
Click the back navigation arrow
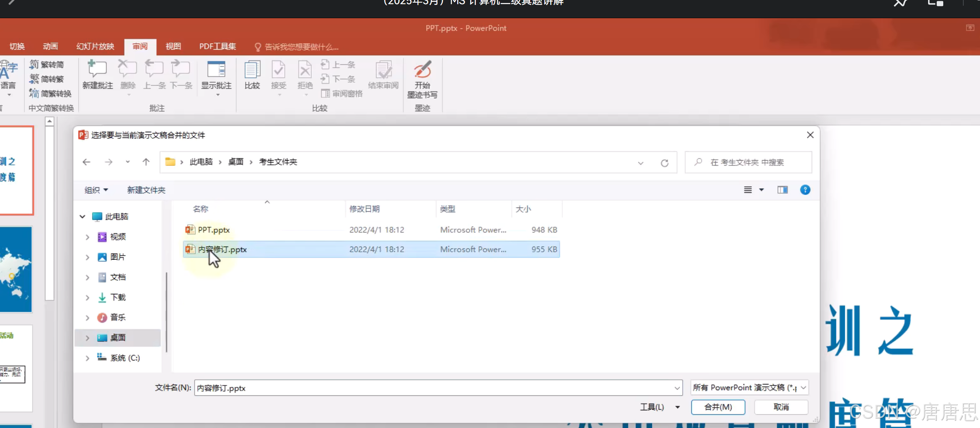tap(86, 162)
